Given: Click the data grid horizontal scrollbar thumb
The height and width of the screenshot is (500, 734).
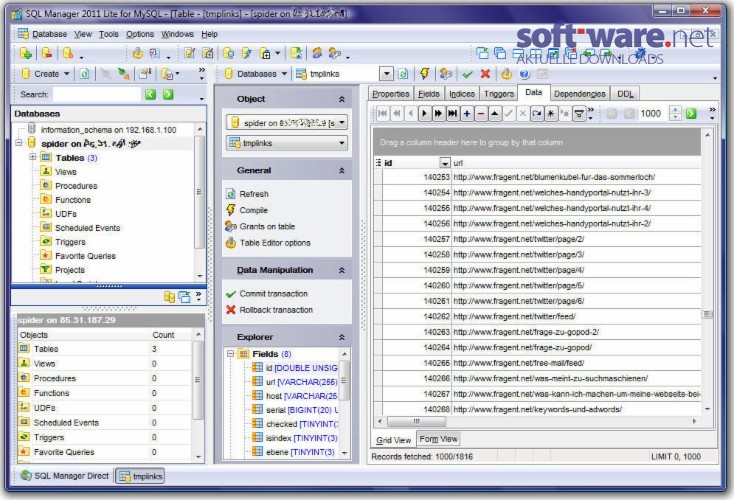Looking at the screenshot, I should click(417, 421).
